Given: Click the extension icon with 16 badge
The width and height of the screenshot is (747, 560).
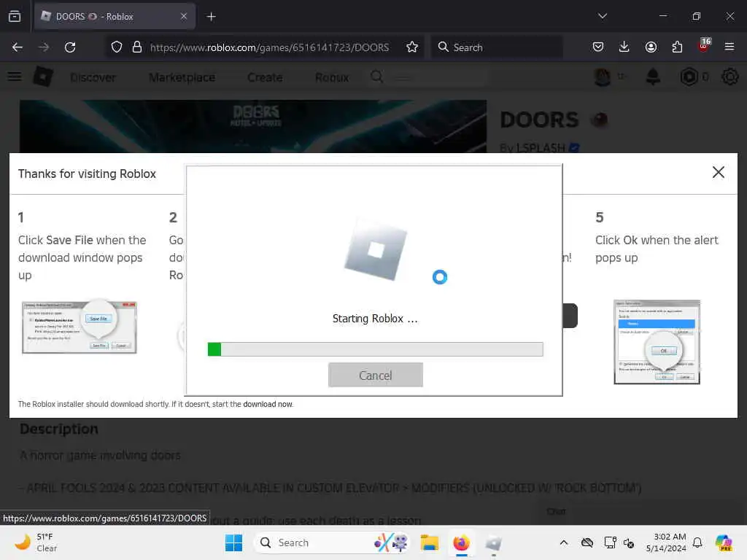Looking at the screenshot, I should pyautogui.click(x=704, y=46).
